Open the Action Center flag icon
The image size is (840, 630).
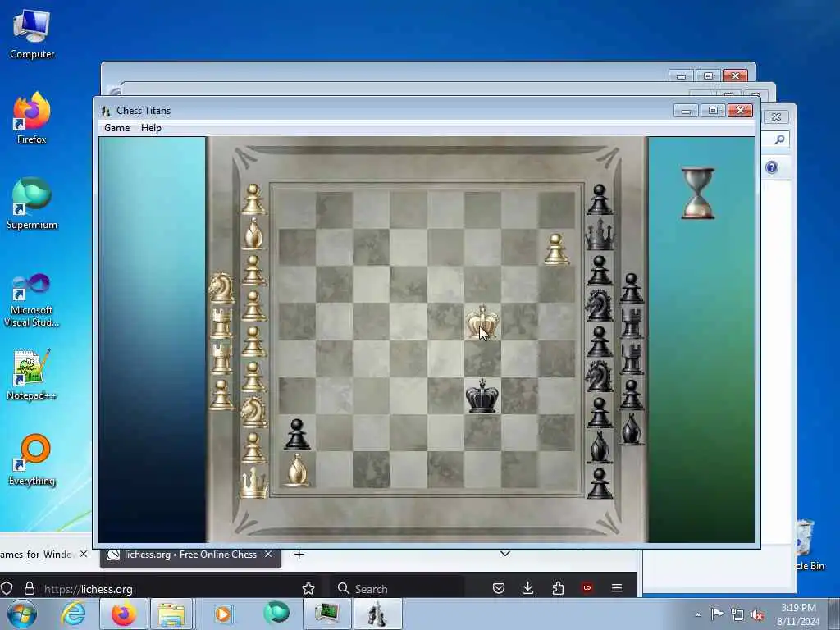717,614
